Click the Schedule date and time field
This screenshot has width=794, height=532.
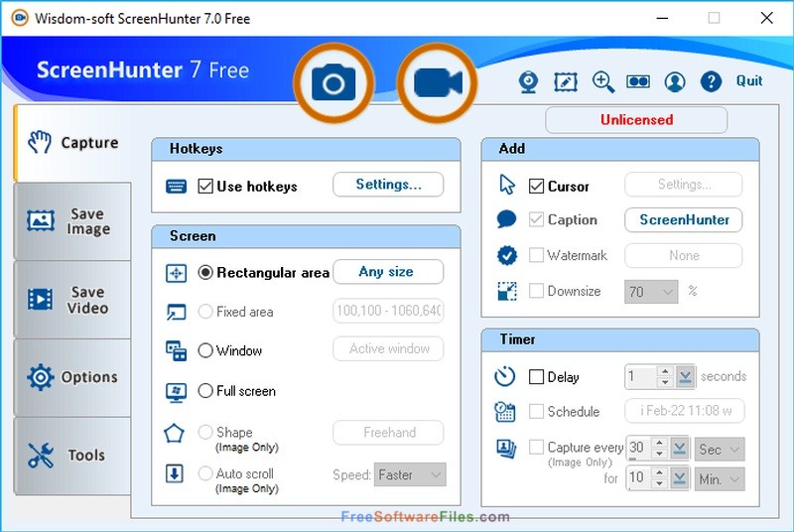point(685,411)
